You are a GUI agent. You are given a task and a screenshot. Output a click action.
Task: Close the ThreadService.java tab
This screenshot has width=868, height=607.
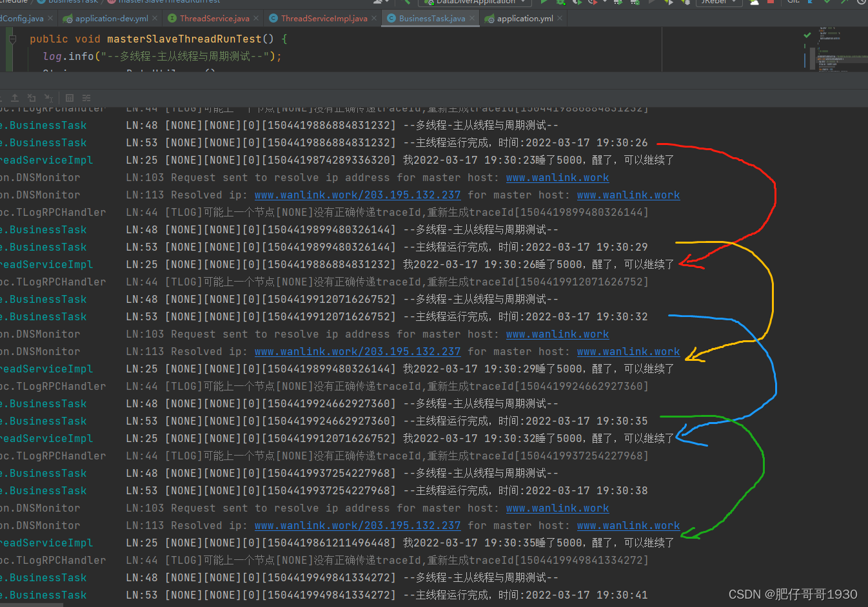pos(256,19)
